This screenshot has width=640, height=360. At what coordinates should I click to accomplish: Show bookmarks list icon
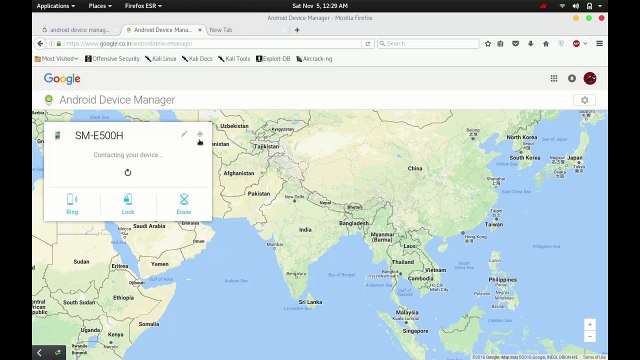coord(500,44)
